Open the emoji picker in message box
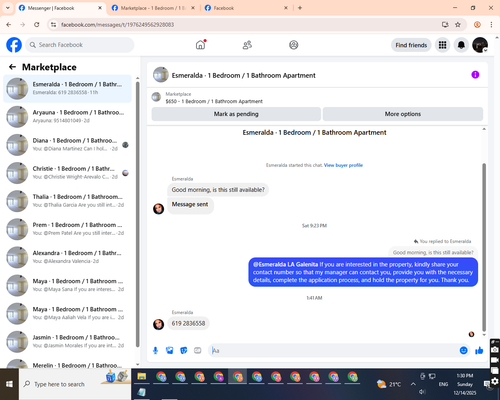The width and height of the screenshot is (500, 400). pos(463,350)
